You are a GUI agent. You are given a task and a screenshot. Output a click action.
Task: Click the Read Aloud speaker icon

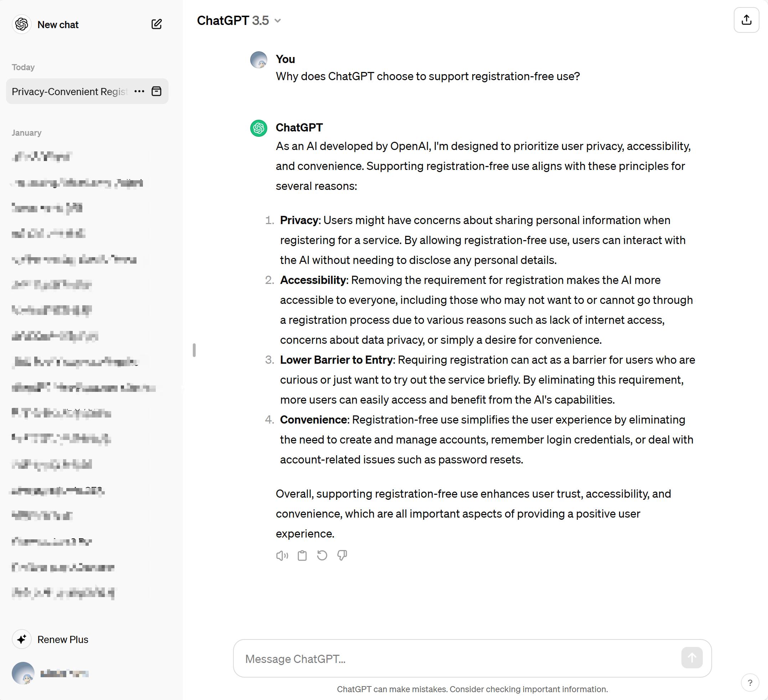282,556
